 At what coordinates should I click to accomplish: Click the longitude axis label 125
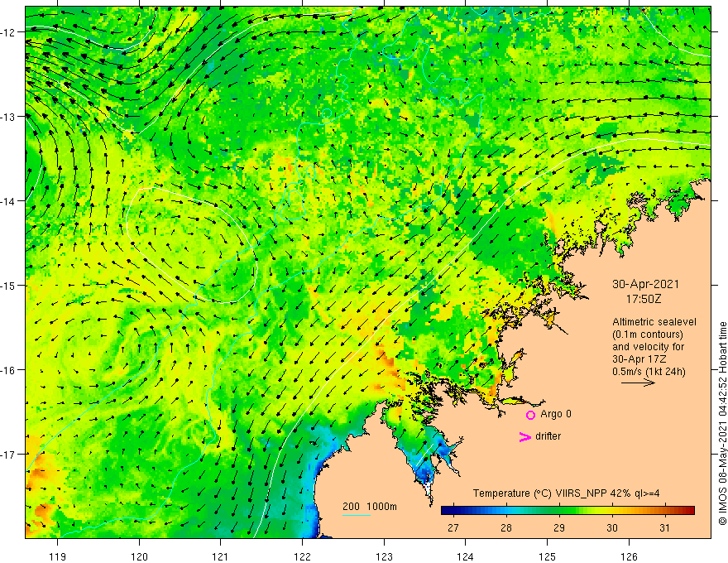(547, 556)
